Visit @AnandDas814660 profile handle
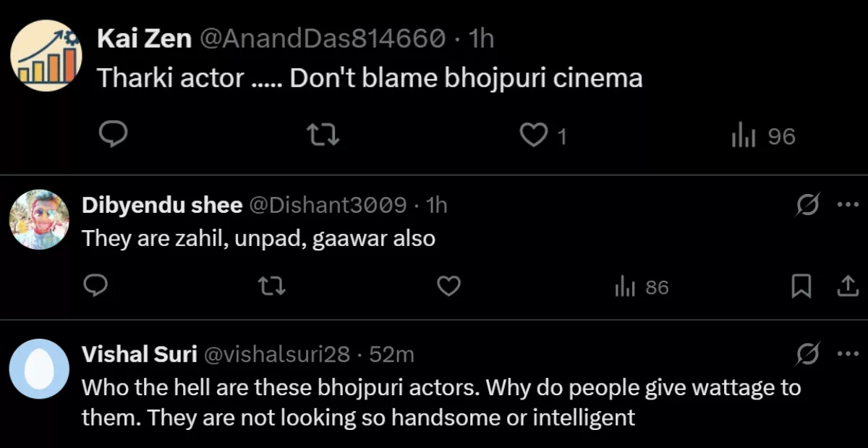868x448 pixels. 322,38
